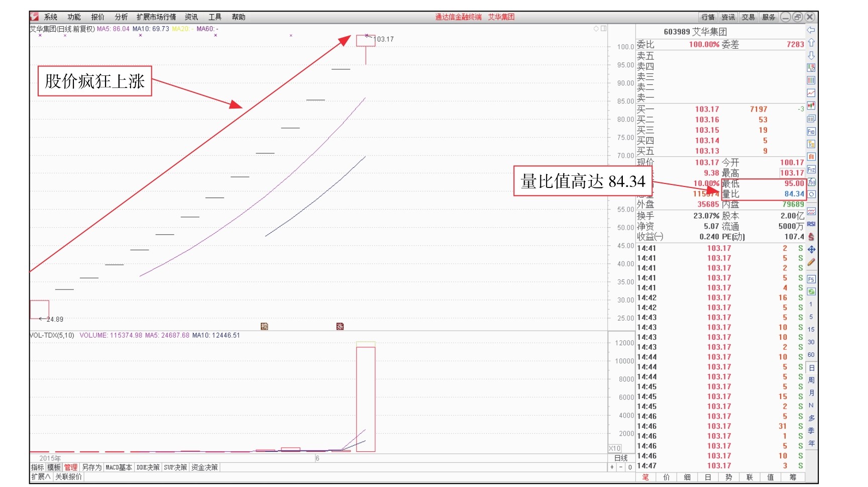Switch to 5-minute chart period
The image size is (868, 487).
pyautogui.click(x=811, y=316)
